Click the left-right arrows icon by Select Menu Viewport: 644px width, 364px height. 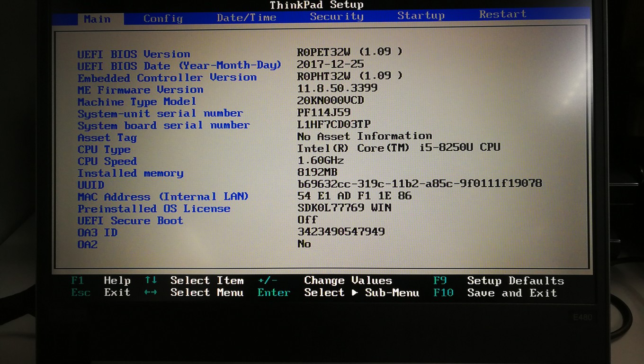coord(151,292)
